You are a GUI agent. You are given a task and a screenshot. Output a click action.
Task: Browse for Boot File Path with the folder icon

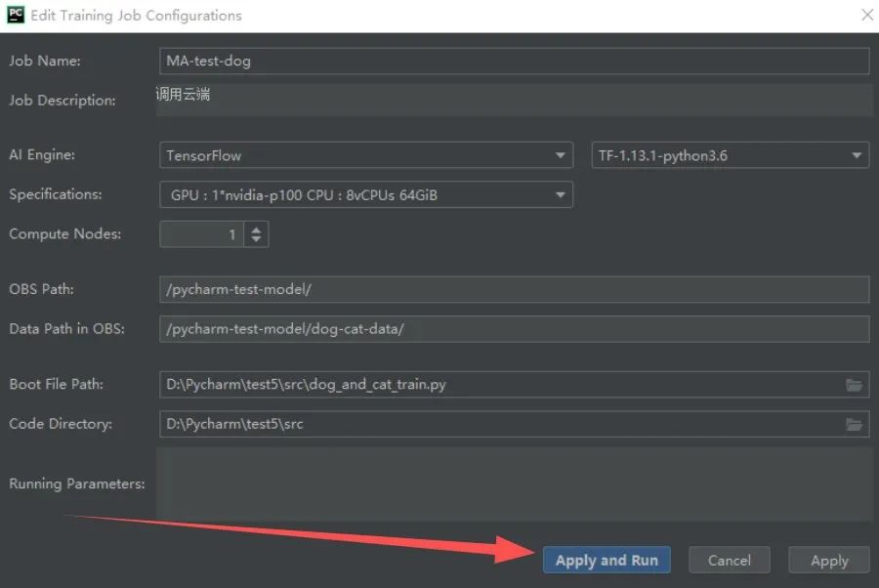coord(854,385)
